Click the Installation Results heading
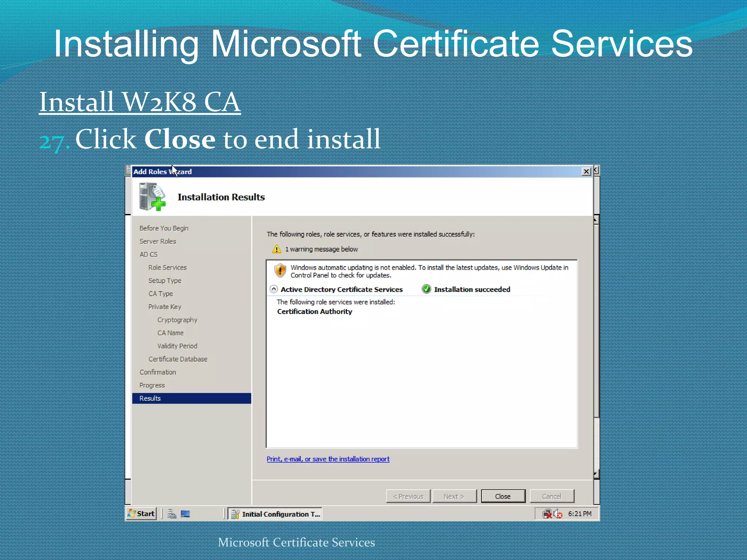747x560 pixels. [x=221, y=197]
